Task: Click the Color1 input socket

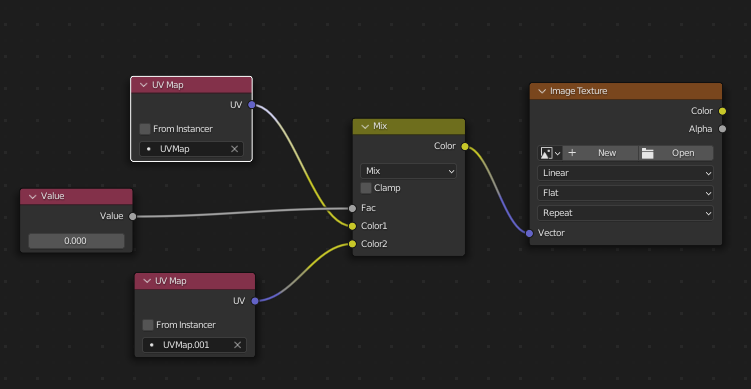Action: 353,226
